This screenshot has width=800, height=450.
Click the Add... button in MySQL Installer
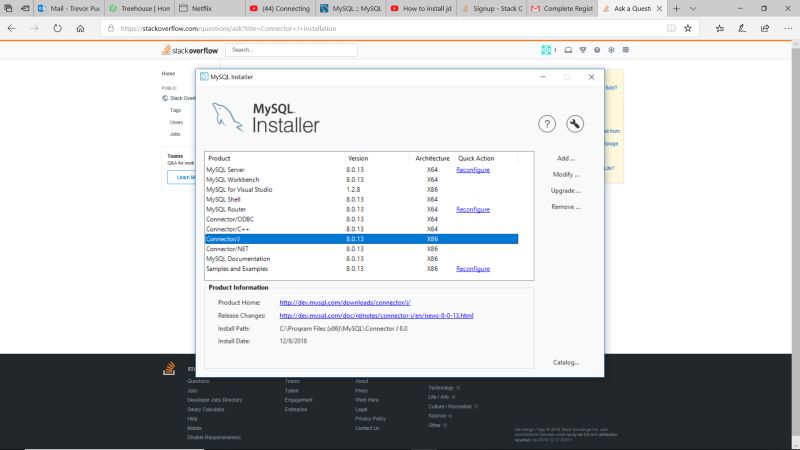pos(565,158)
